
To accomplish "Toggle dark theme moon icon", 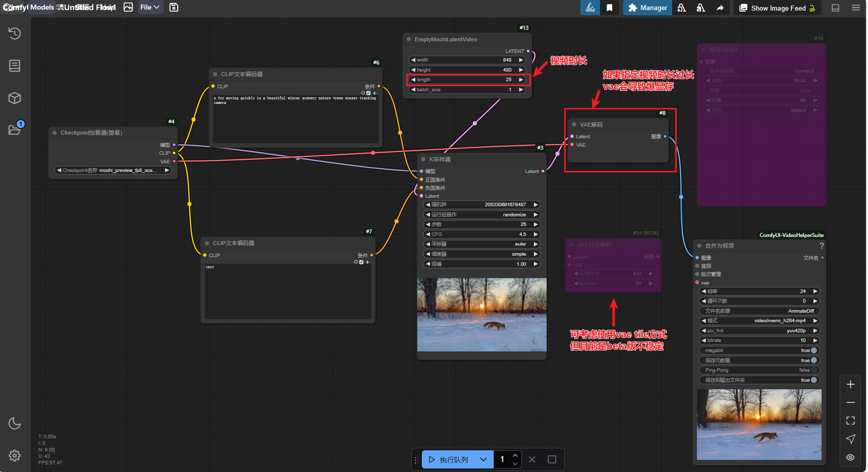I will point(15,423).
